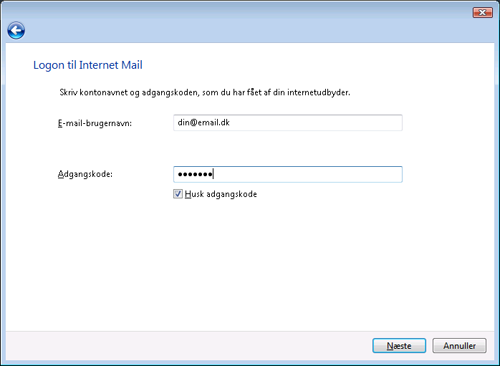Click the E-mail-brugernavn label
Viewport: 500px width, 366px height.
(95, 123)
